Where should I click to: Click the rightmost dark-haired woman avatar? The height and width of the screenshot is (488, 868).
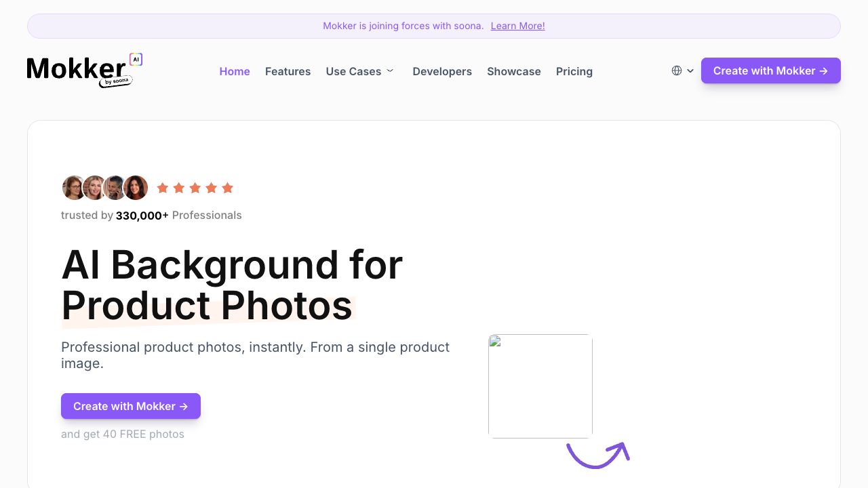(x=136, y=188)
